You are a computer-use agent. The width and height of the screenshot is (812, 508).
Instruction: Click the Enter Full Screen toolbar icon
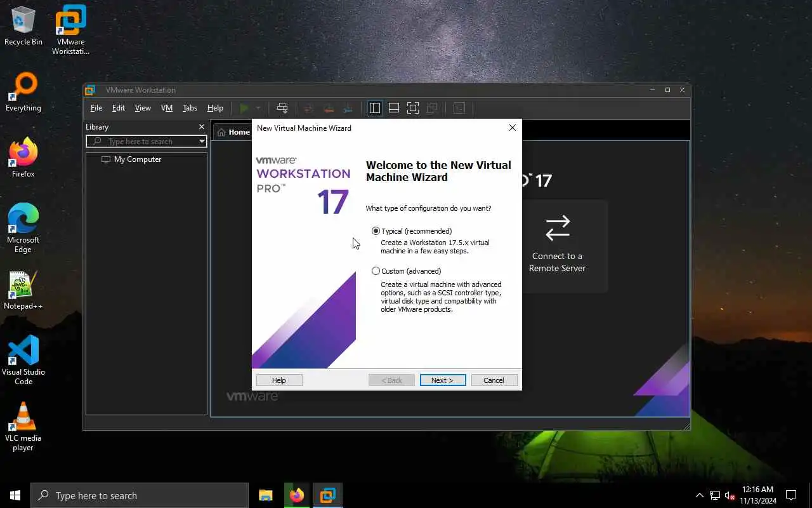pyautogui.click(x=413, y=108)
